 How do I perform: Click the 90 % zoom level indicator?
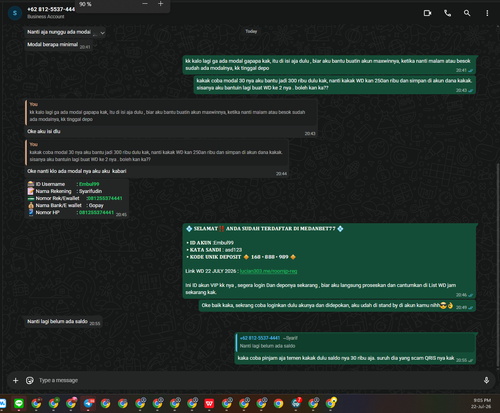pos(85,4)
